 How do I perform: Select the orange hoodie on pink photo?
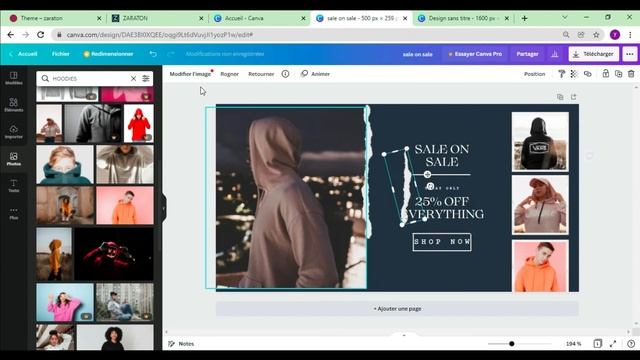125,205
